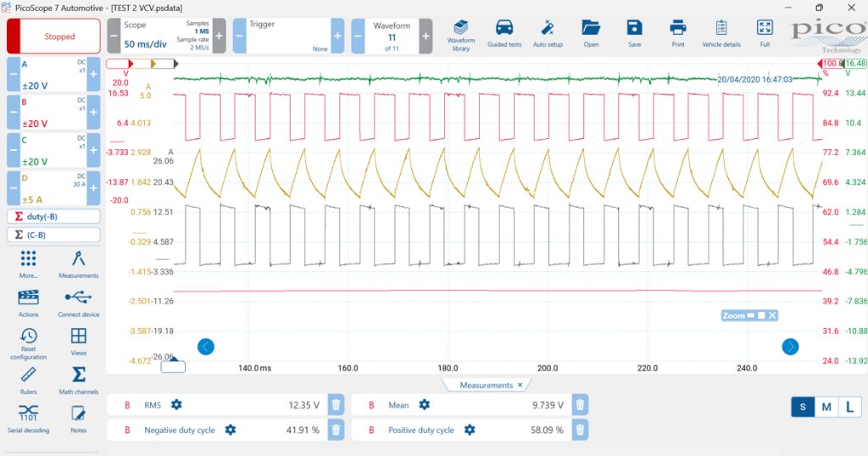Image resolution: width=868 pixels, height=456 pixels.
Task: Decrease Channel A range
Action: click(14, 74)
